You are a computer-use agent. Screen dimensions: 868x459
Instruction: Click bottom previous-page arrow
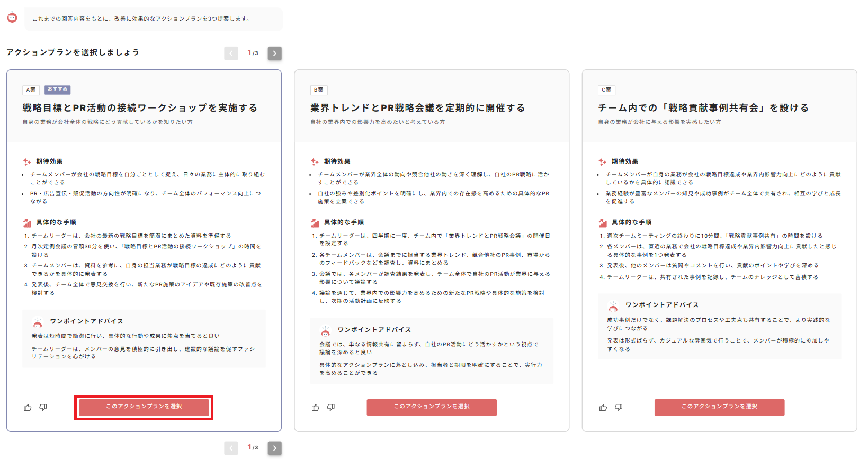pyautogui.click(x=231, y=448)
